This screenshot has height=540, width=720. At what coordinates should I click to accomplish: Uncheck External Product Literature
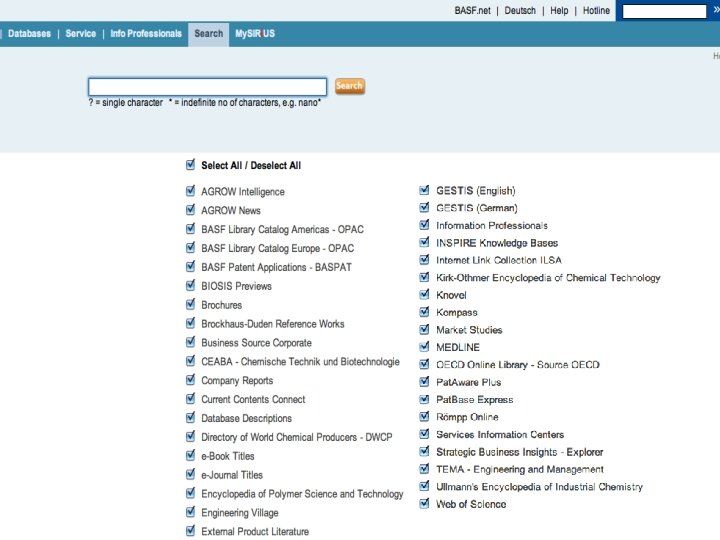(191, 530)
